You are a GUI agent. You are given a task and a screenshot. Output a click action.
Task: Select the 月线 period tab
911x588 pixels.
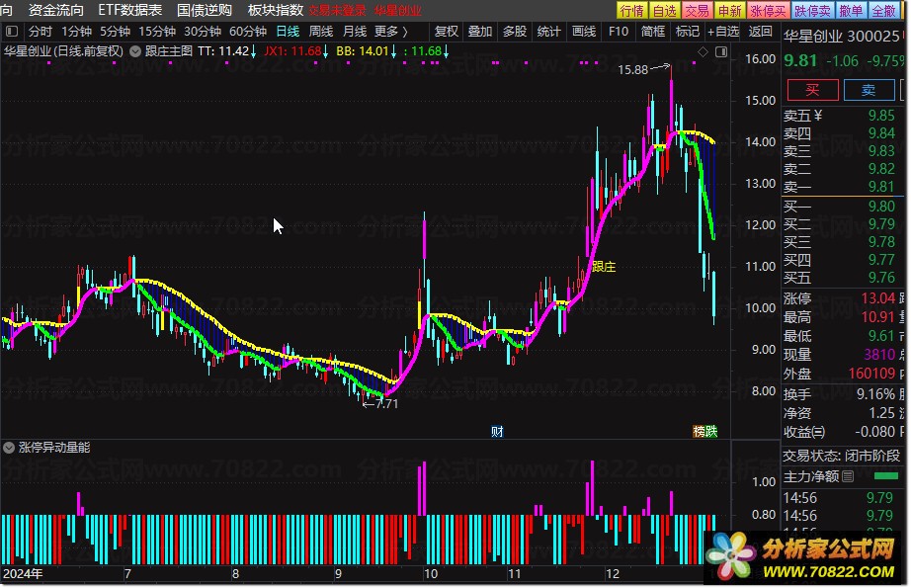[355, 32]
